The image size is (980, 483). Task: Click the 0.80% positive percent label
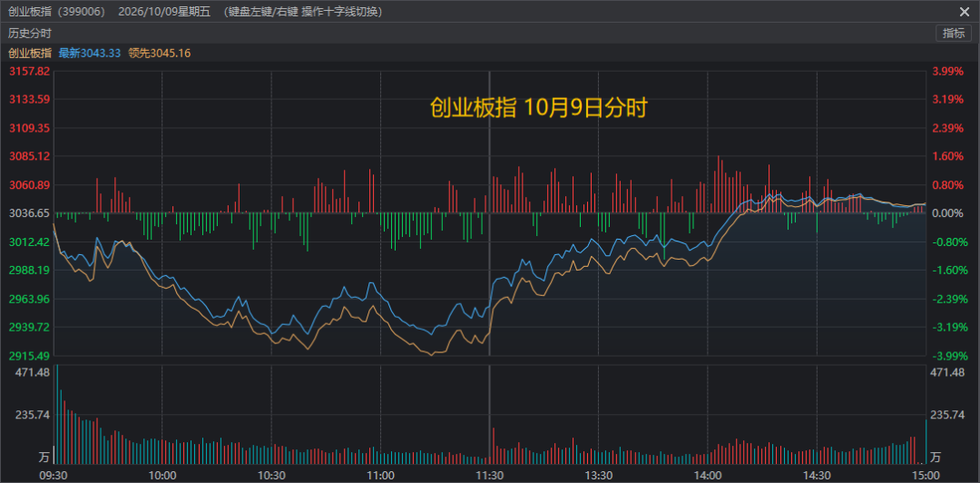click(x=948, y=185)
